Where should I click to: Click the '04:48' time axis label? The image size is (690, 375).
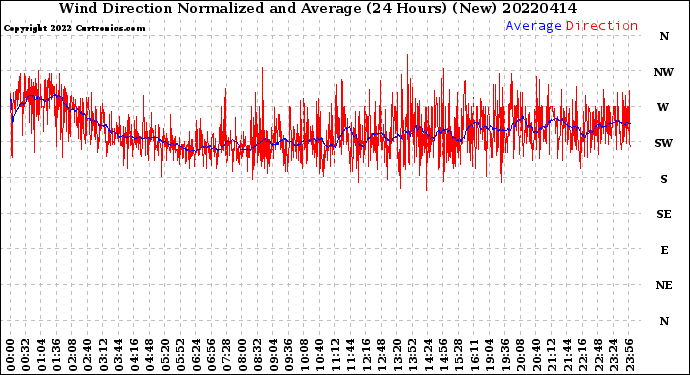(x=150, y=355)
